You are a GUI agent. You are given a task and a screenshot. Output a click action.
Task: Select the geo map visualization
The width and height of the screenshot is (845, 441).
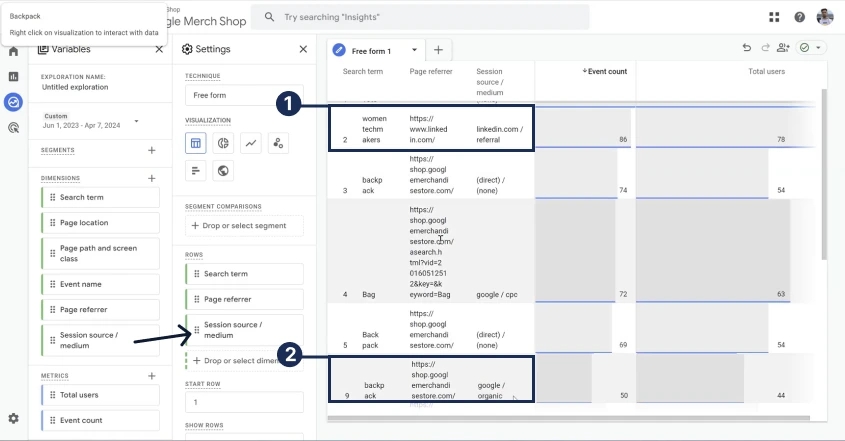[x=223, y=171]
